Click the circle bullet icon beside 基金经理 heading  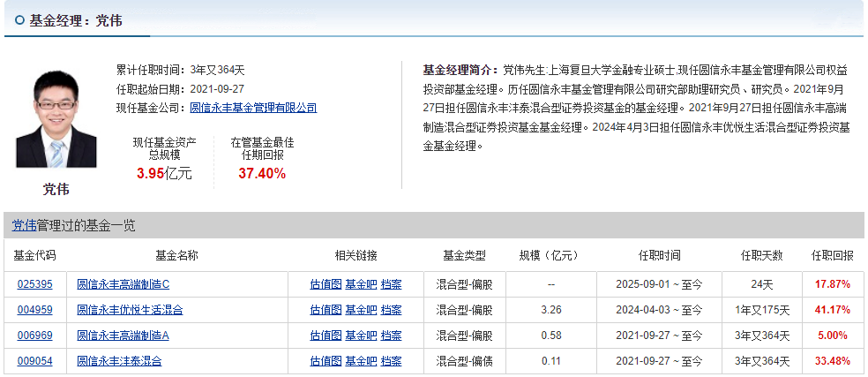20,20
